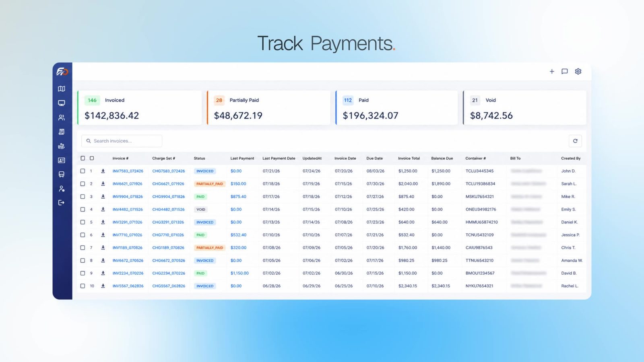
Task: Select the checkbox for row INV6621_071926
Action: pos(83,184)
